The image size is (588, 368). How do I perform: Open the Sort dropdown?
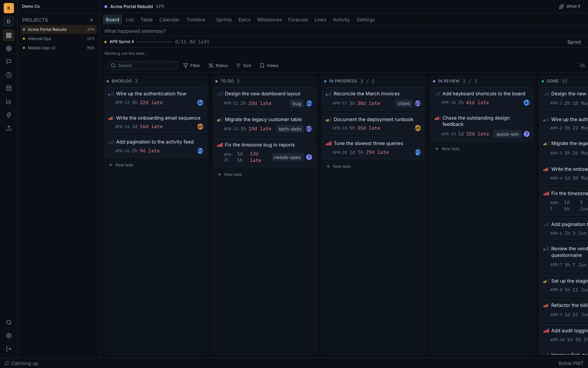pyautogui.click(x=244, y=66)
